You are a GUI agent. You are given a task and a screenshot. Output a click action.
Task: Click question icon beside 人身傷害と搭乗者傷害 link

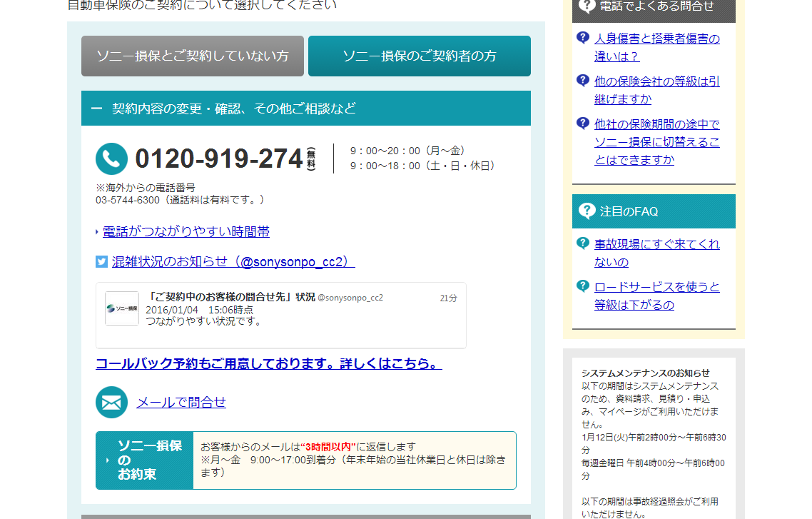(583, 38)
